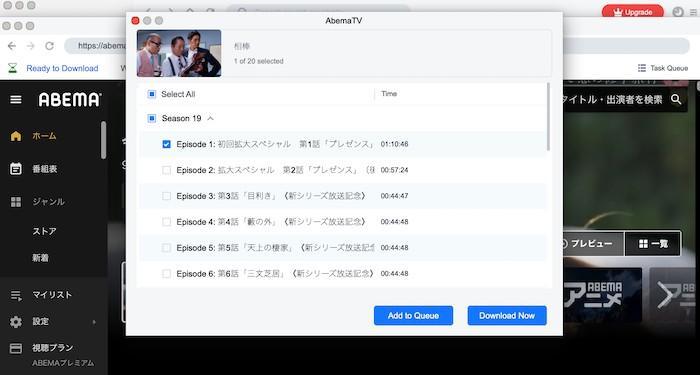
Task: Click the browser URL address field
Action: [x=96, y=46]
